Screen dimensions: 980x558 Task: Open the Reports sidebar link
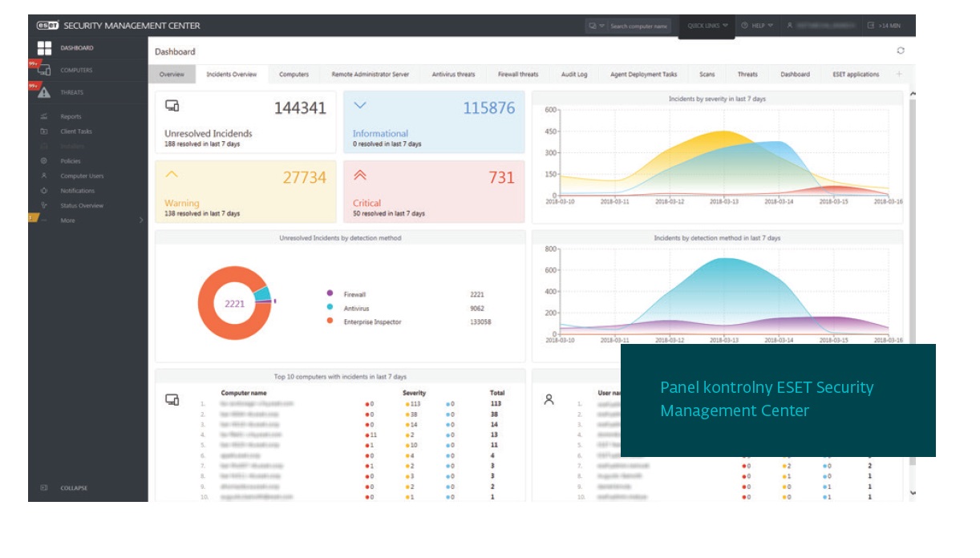[71, 116]
